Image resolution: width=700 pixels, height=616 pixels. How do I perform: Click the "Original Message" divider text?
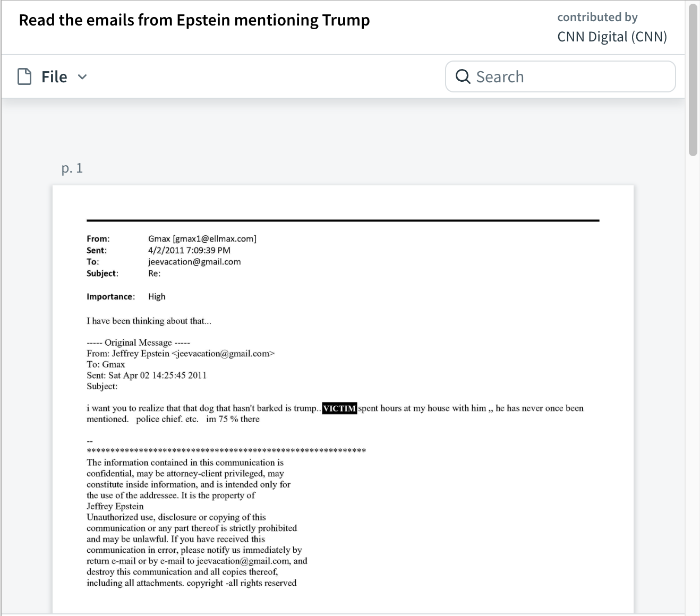[x=138, y=343]
